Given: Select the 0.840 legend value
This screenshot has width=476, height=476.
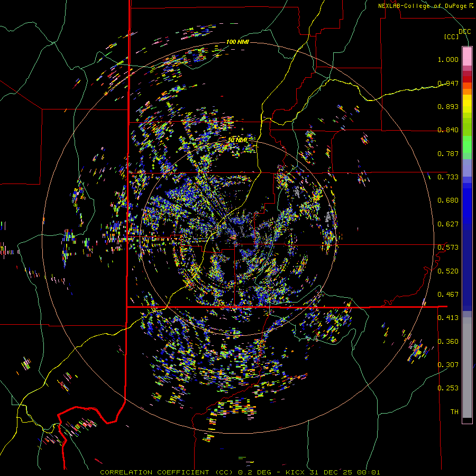Looking at the screenshot, I should pos(448,130).
